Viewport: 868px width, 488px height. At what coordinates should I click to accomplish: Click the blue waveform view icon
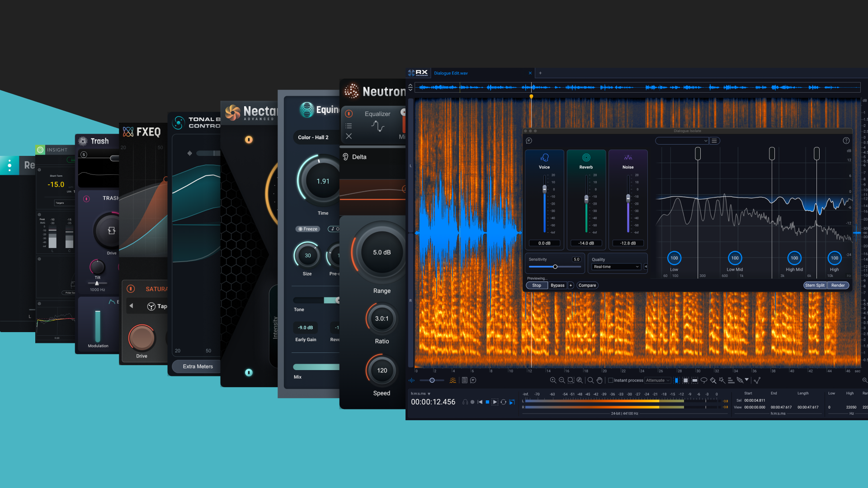(x=411, y=380)
